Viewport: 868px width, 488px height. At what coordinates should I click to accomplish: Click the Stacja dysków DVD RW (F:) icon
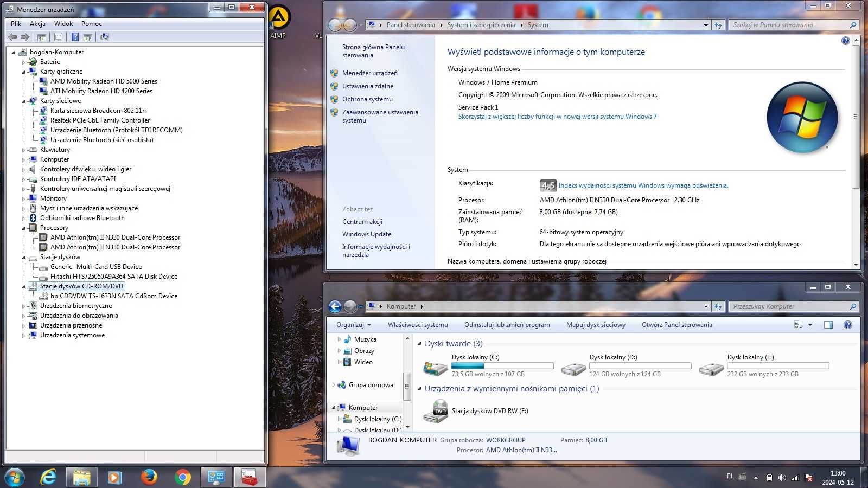pyautogui.click(x=436, y=411)
